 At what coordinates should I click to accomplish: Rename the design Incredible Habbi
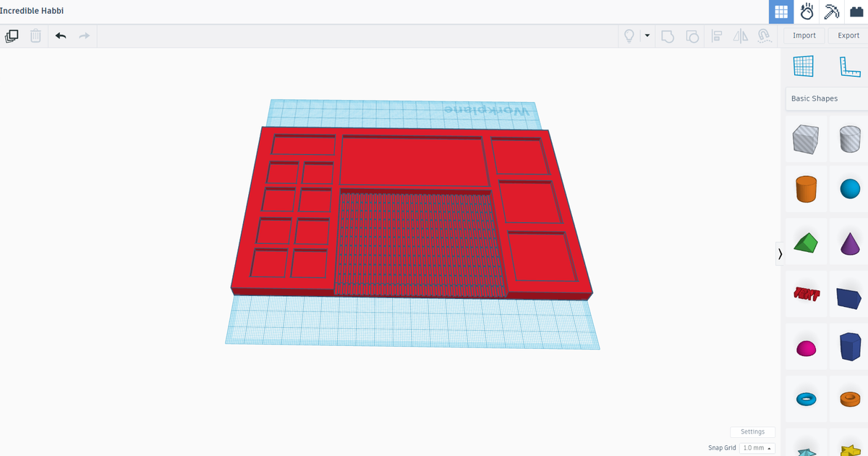[33, 11]
